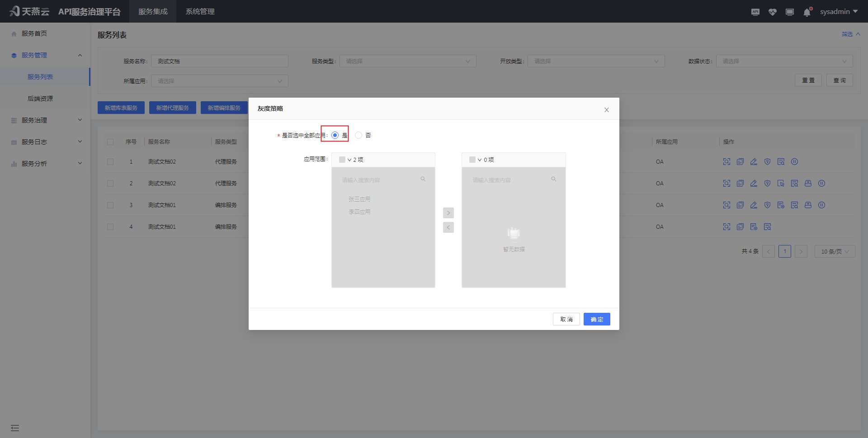Click the move-right transfer arrow button
The width and height of the screenshot is (868, 438).
[x=448, y=213]
